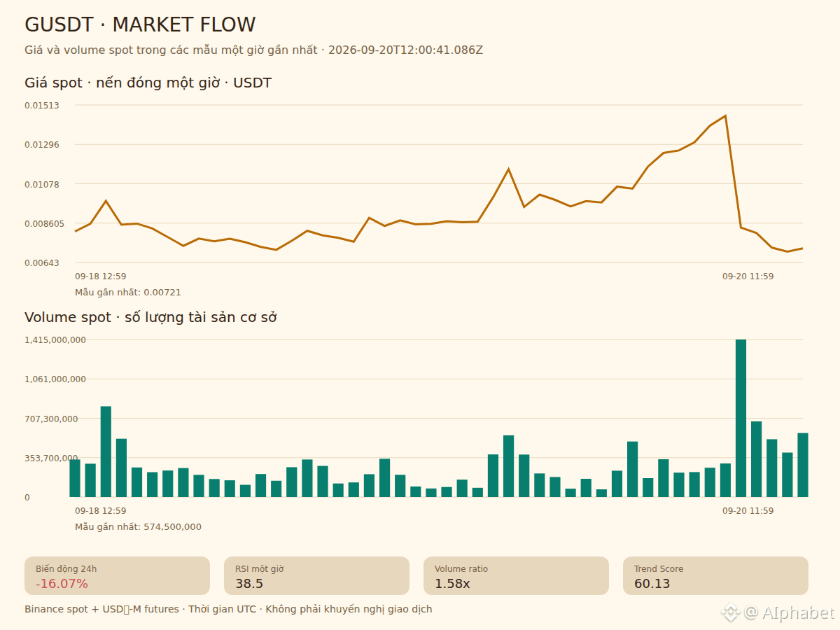This screenshot has width=840, height=630.
Task: Click the Binance spot footer disclaimer
Action: (x=228, y=610)
